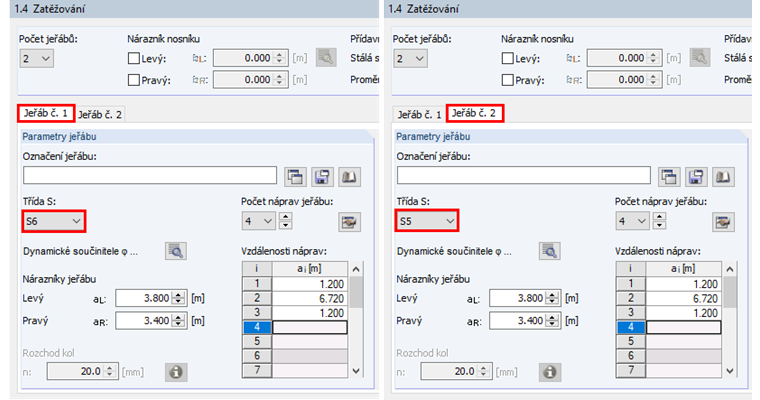
Task: Enable Pravý girder buffer in S5 panel
Action: pos(507,80)
